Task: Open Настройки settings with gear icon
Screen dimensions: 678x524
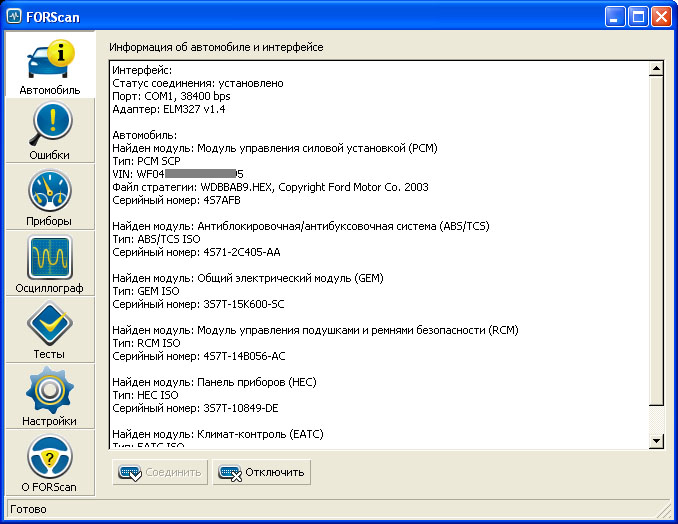Action: [x=49, y=397]
